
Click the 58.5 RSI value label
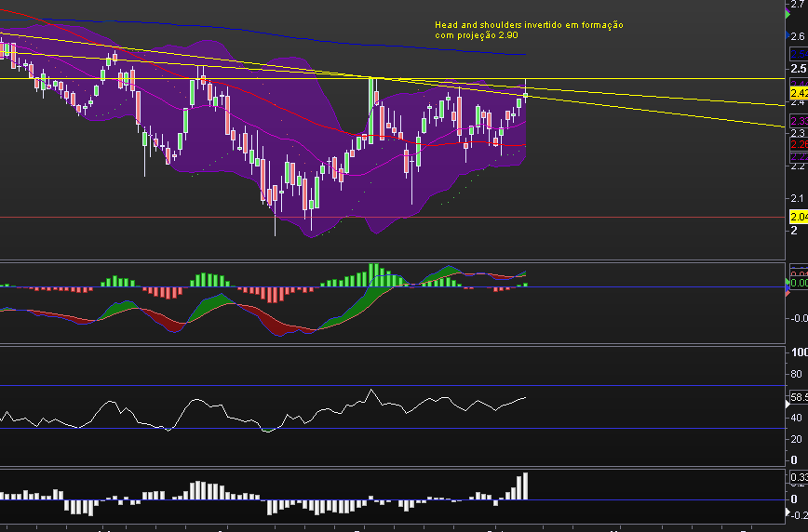799,397
